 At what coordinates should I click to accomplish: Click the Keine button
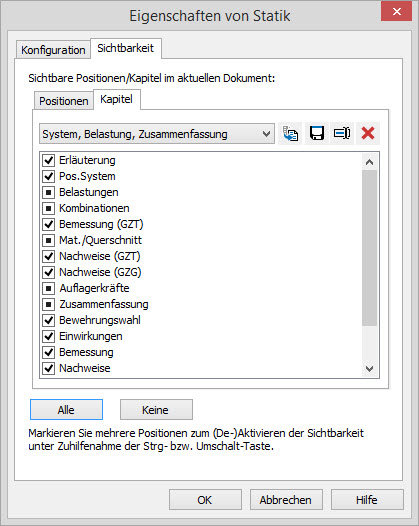(156, 410)
